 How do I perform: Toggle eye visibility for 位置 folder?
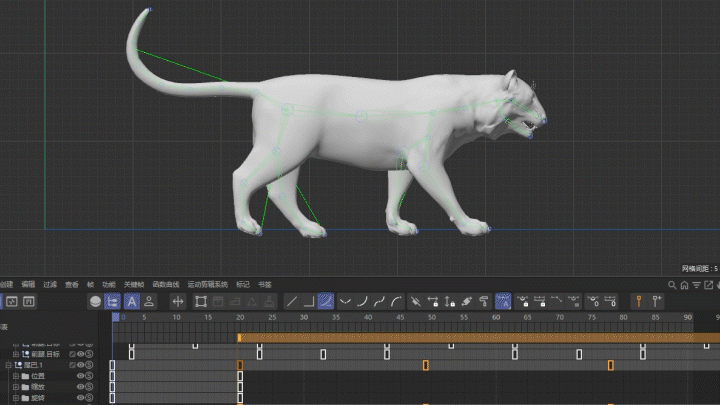pyautogui.click(x=80, y=376)
